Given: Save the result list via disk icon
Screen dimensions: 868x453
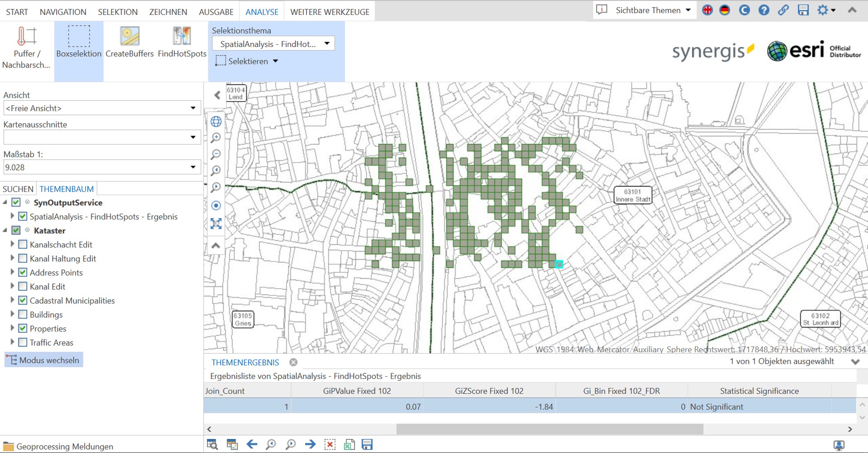Looking at the screenshot, I should [367, 444].
